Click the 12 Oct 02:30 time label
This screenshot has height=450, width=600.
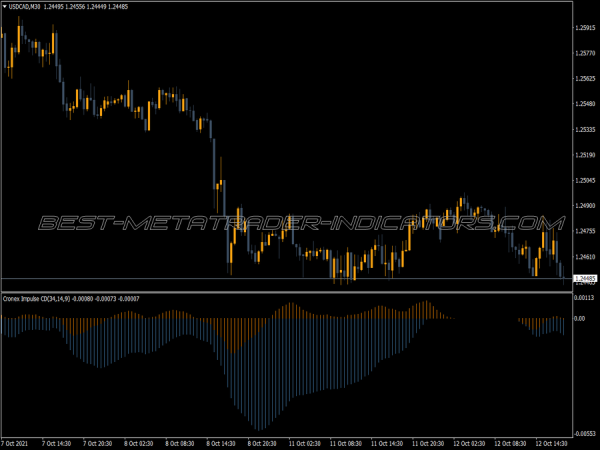coord(470,443)
